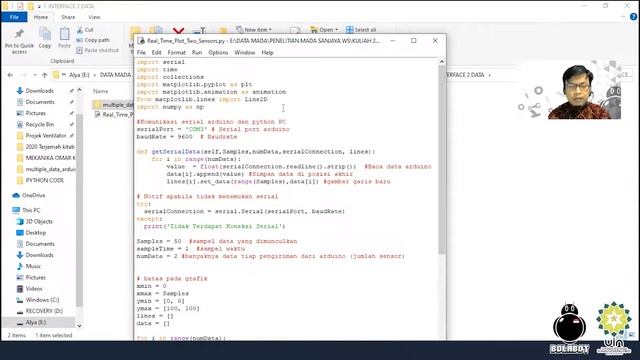Open the Projek Ventilator folder
640x360 pixels.
pos(46,136)
